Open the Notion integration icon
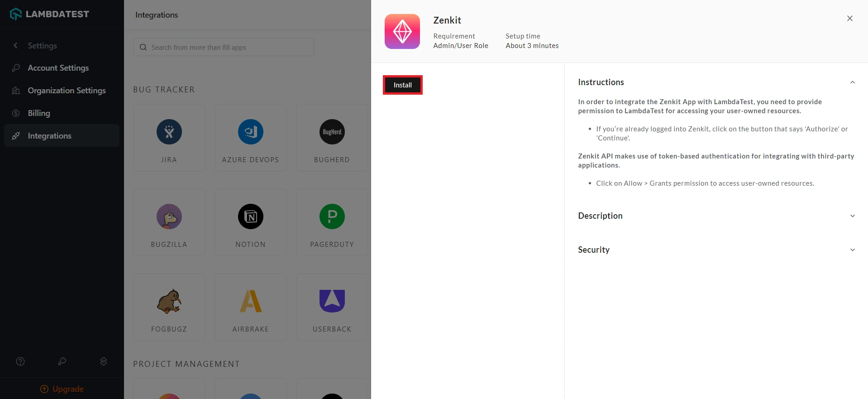 click(x=250, y=216)
